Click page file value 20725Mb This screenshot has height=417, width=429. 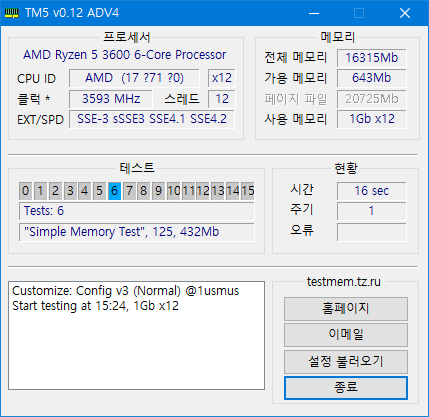(372, 99)
